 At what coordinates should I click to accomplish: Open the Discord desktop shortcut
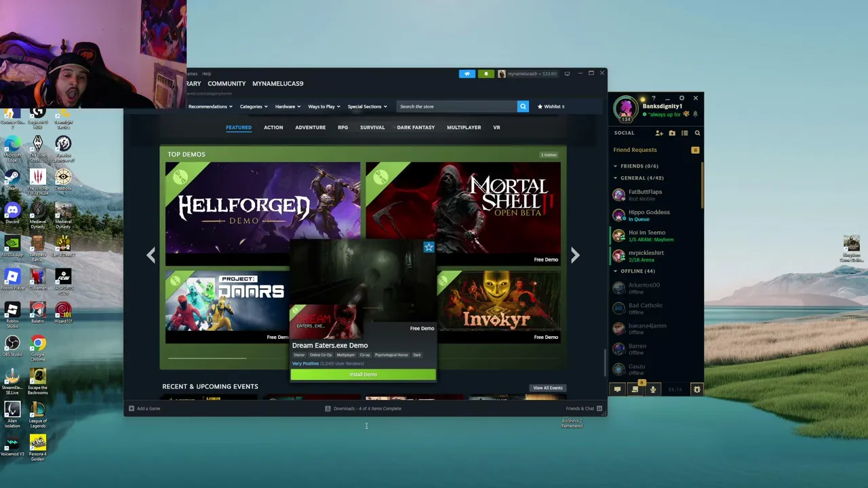[12, 213]
